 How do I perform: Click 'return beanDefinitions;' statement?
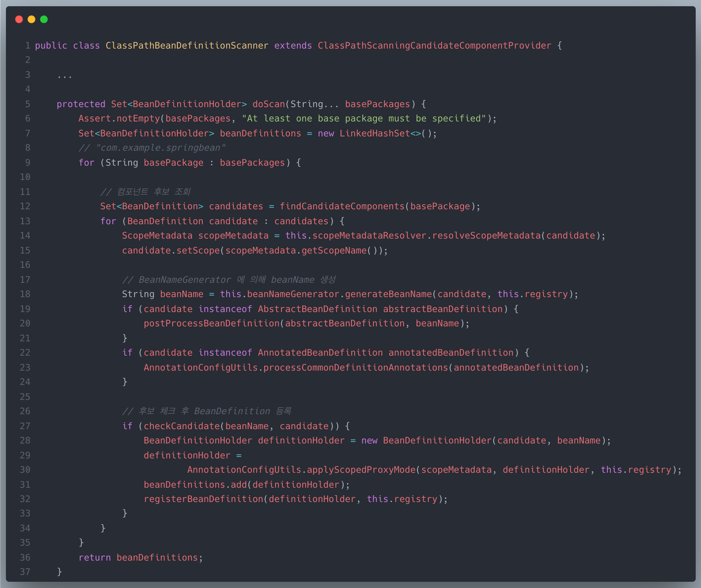coord(141,558)
